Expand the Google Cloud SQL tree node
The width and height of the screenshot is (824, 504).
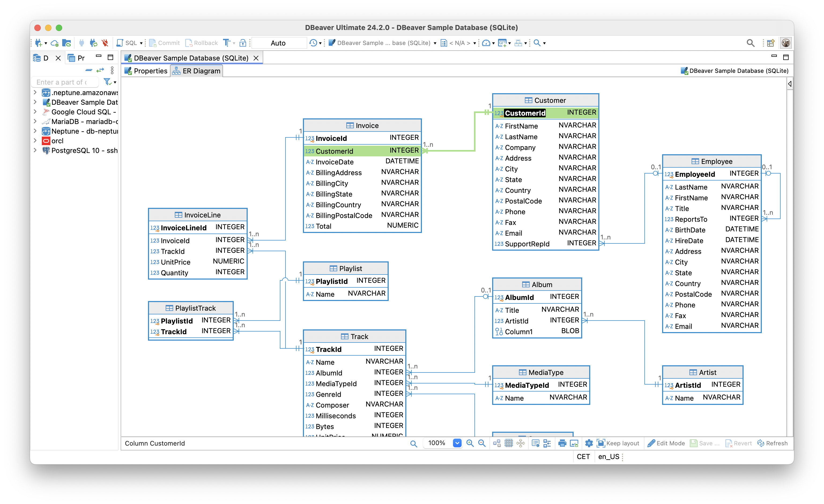[35, 112]
